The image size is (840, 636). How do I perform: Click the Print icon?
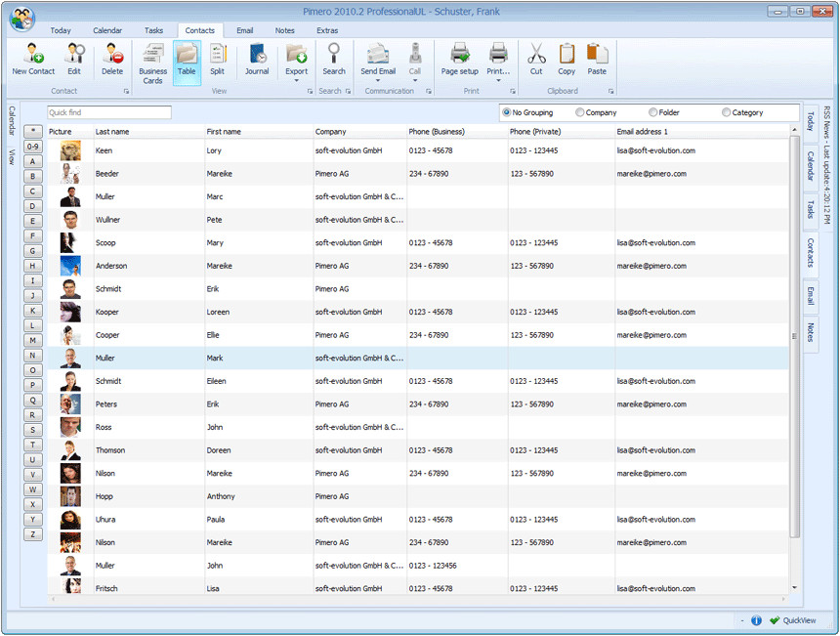[x=498, y=54]
